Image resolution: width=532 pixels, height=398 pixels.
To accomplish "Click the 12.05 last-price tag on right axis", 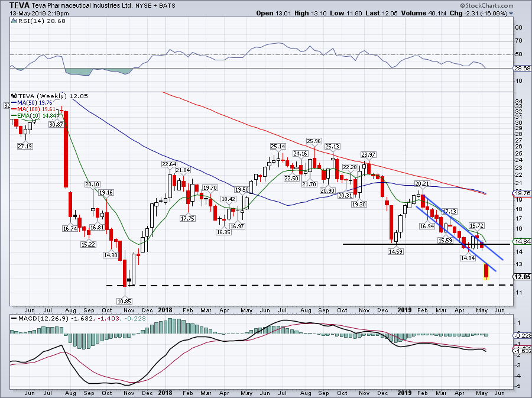I will click(523, 277).
